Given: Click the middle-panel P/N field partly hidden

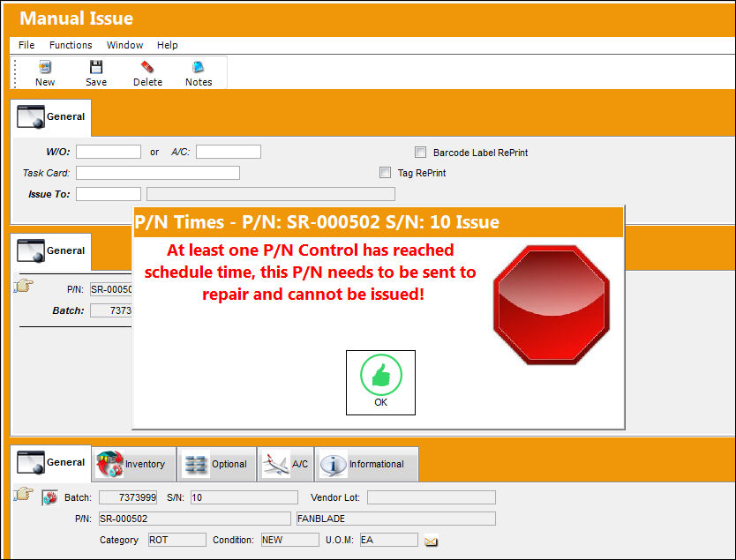Looking at the screenshot, I should tap(111, 289).
